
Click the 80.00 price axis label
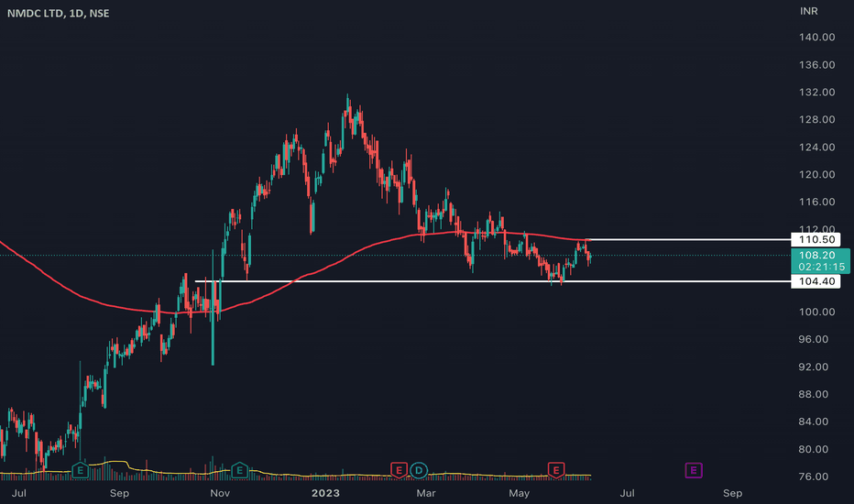click(x=814, y=449)
